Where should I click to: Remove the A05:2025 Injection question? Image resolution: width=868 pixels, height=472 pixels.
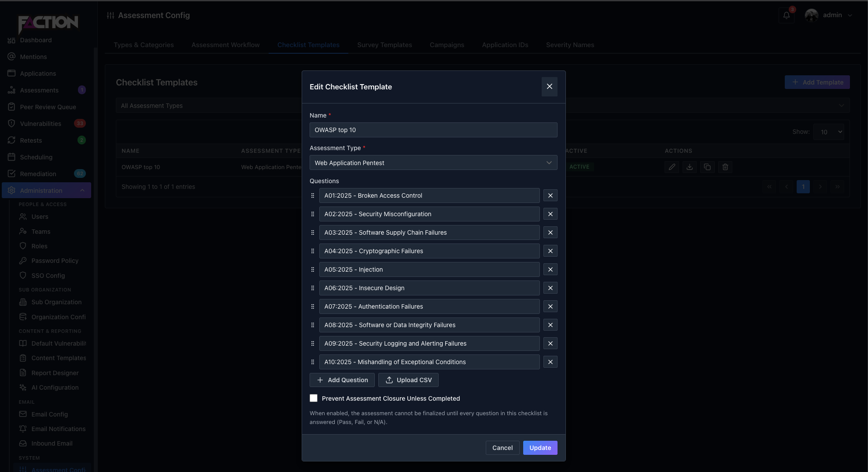coord(550,269)
